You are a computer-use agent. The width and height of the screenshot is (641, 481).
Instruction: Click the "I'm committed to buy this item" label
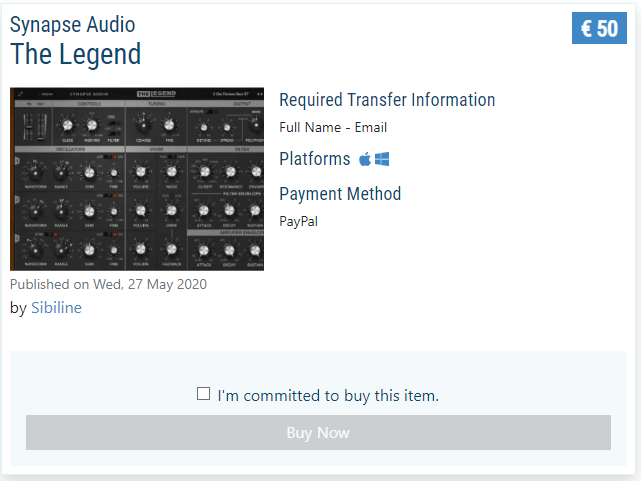[x=328, y=396]
